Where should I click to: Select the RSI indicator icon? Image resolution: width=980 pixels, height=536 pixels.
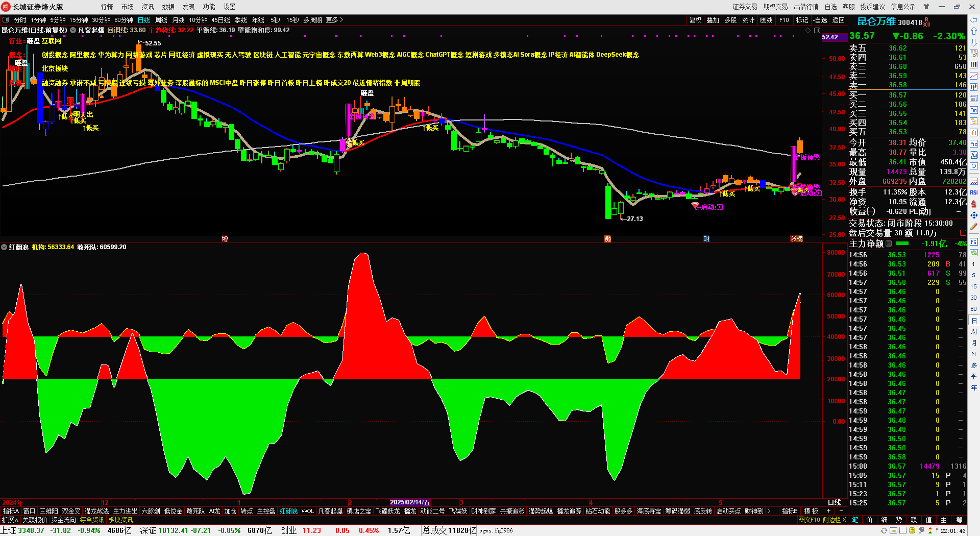(x=974, y=192)
